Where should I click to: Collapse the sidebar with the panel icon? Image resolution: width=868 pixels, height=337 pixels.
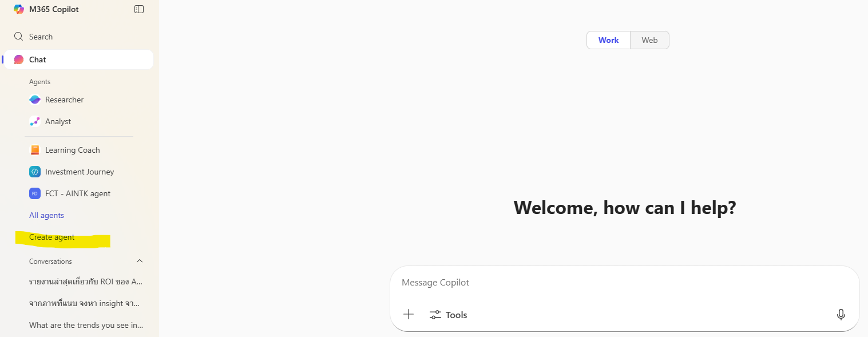coord(139,9)
